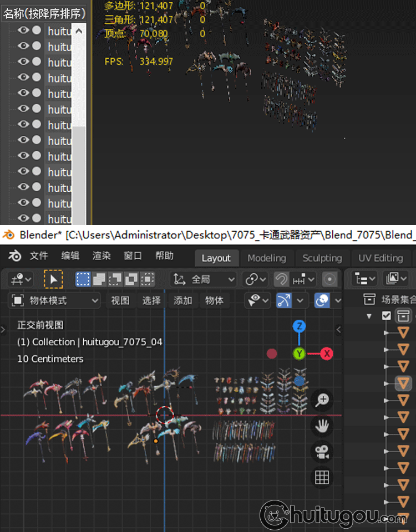
Task: Click the green Y axis gizmo ball
Action: (300, 354)
